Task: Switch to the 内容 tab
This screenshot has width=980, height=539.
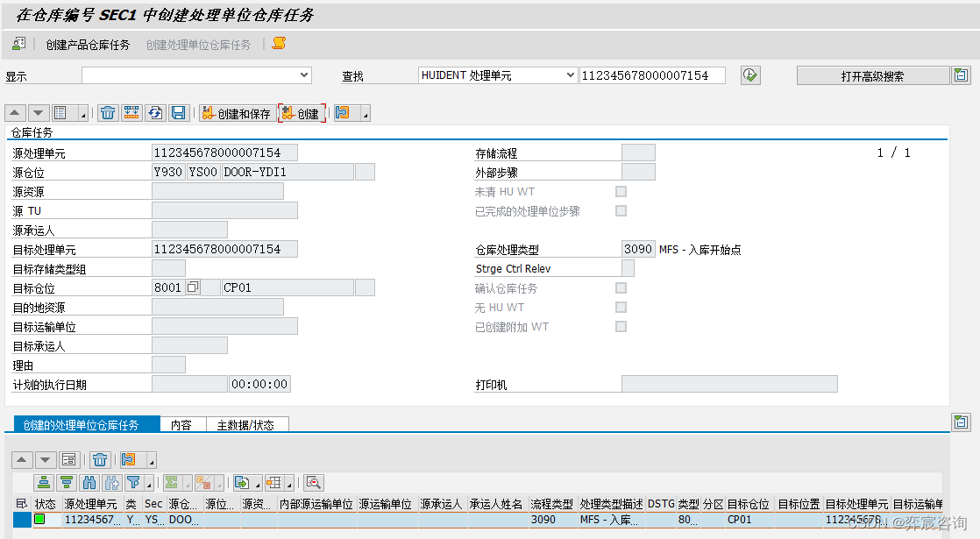Action: (182, 424)
